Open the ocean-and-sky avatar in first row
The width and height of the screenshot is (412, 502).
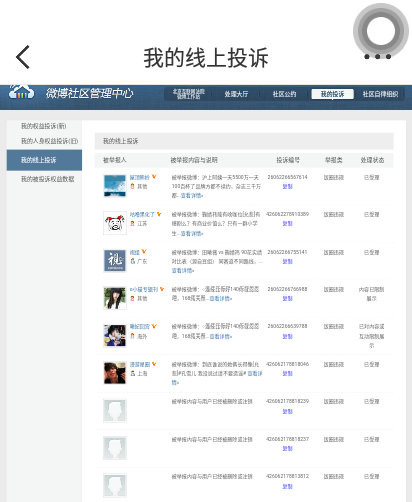pos(115,186)
